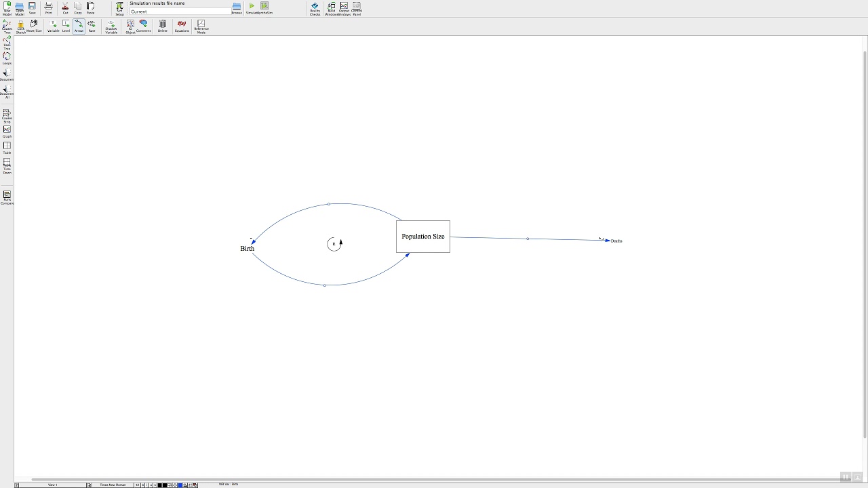Click the simulation results file name field
Viewport: 868px width, 488px height.
(x=180, y=12)
